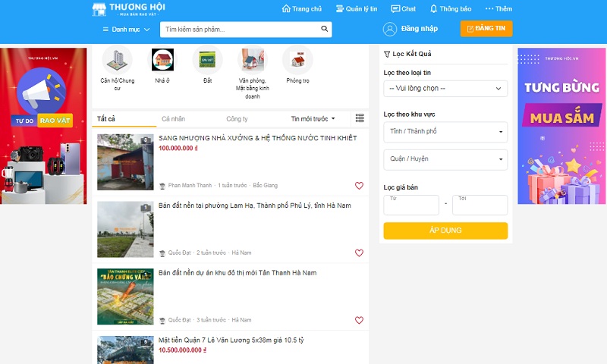Click the Bắc Giang location text
The height and width of the screenshot is (364, 607).
tap(265, 185)
